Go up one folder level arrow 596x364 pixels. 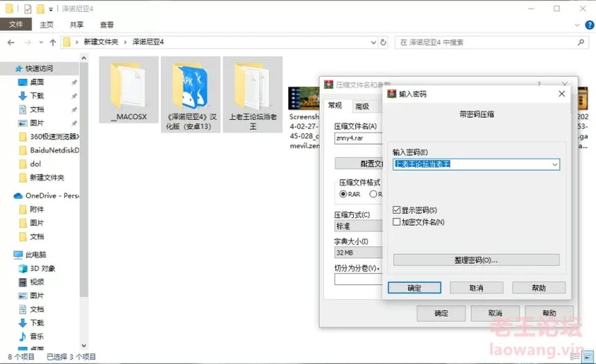[x=53, y=43]
